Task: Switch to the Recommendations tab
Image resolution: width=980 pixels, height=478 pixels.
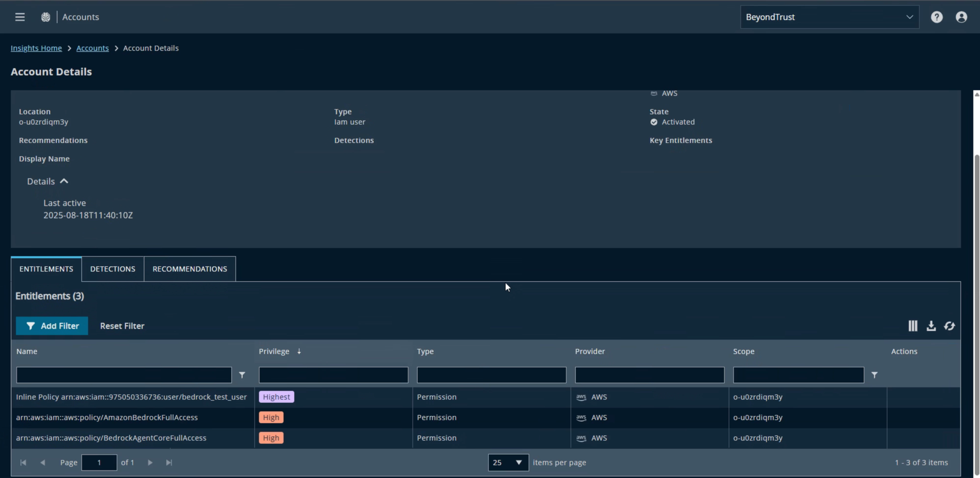Action: (190, 269)
